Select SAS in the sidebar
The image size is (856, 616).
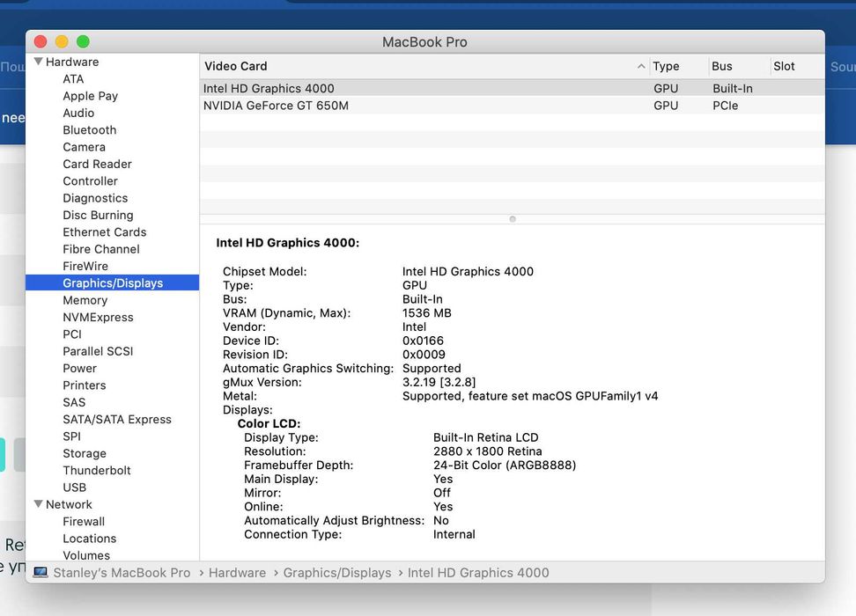point(74,402)
